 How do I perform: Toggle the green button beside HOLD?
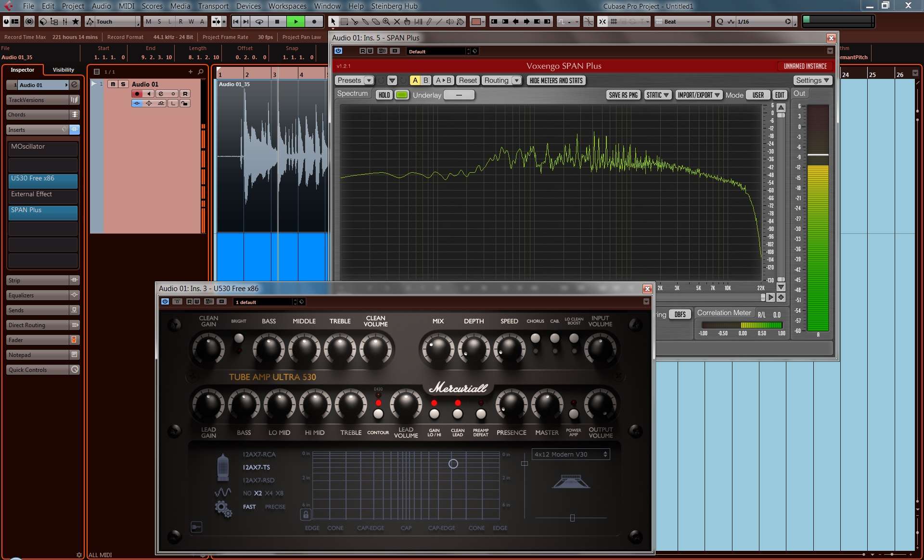(x=401, y=95)
